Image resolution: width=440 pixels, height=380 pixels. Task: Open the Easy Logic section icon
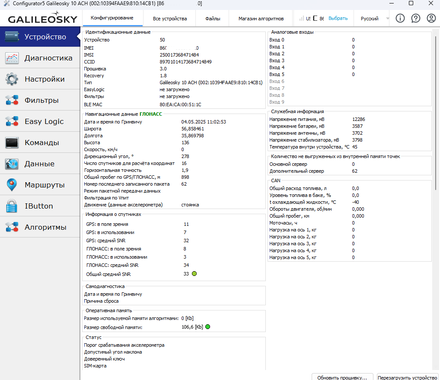click(x=12, y=121)
